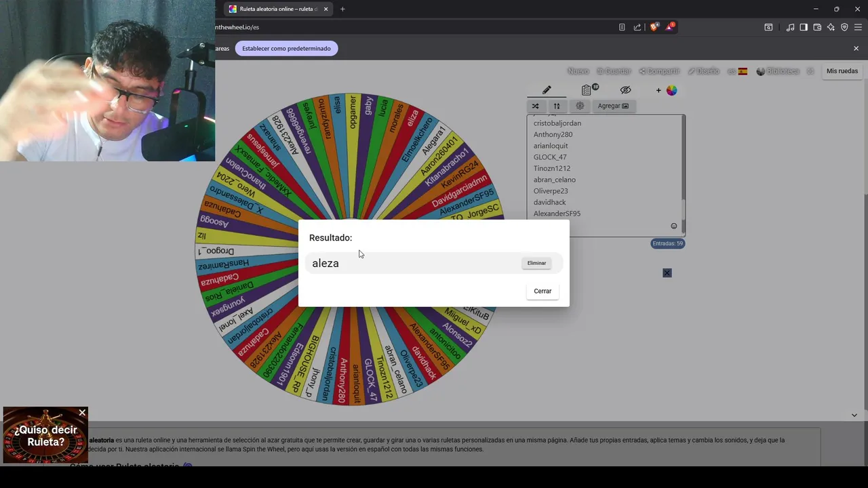
Task: Open the Brave VPN shield icon
Action: [x=844, y=27]
